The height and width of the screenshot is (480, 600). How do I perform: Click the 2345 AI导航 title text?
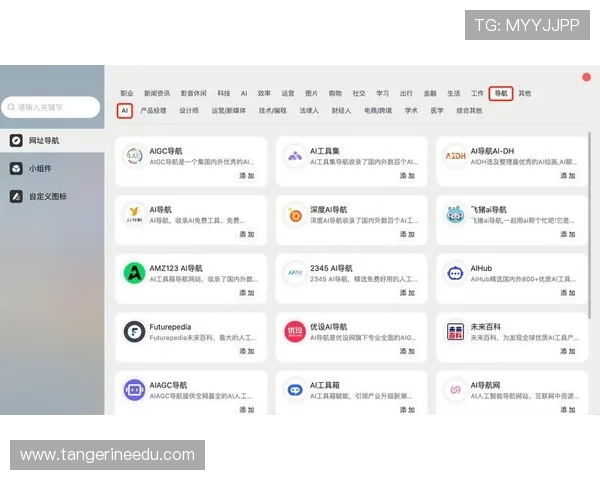pyautogui.click(x=331, y=268)
